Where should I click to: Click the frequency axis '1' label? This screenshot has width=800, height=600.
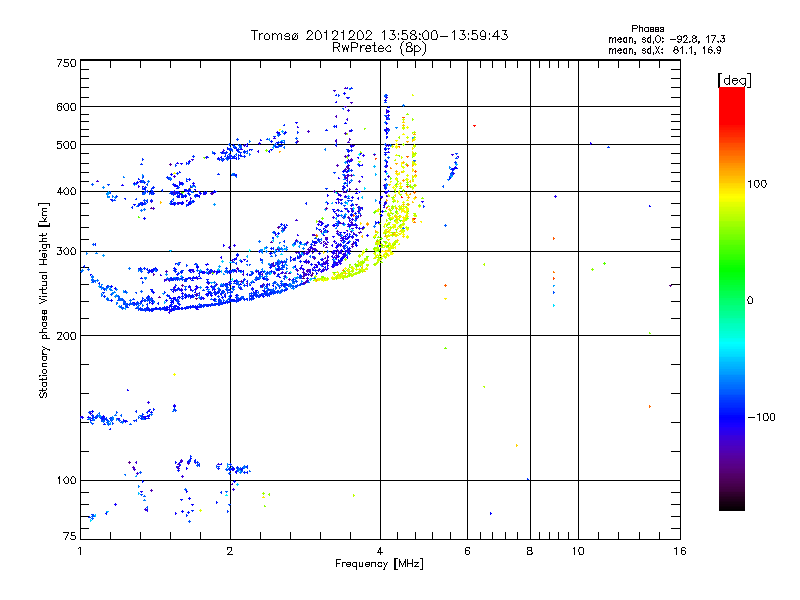coord(80,551)
